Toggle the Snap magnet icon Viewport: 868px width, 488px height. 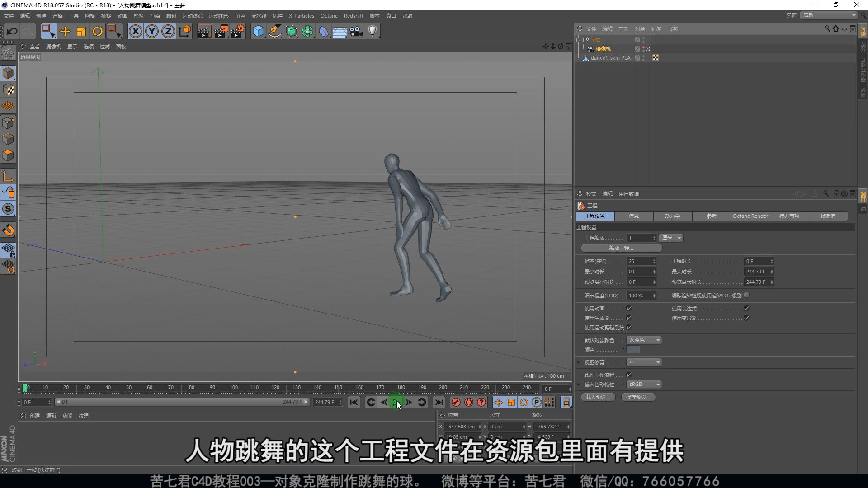[8, 230]
